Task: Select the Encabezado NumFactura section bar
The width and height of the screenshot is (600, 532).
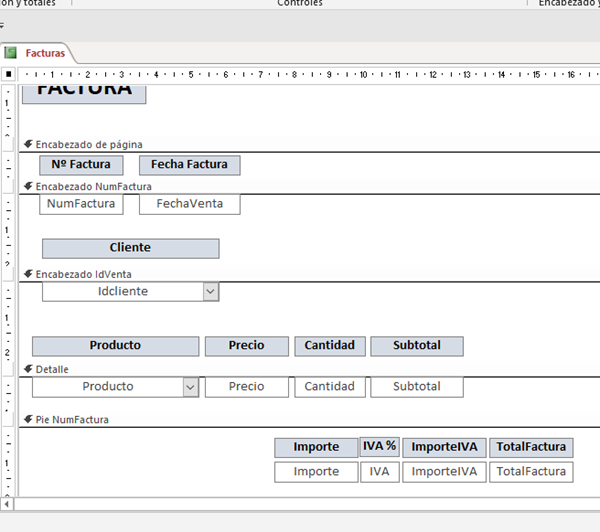Action: pyautogui.click(x=300, y=186)
